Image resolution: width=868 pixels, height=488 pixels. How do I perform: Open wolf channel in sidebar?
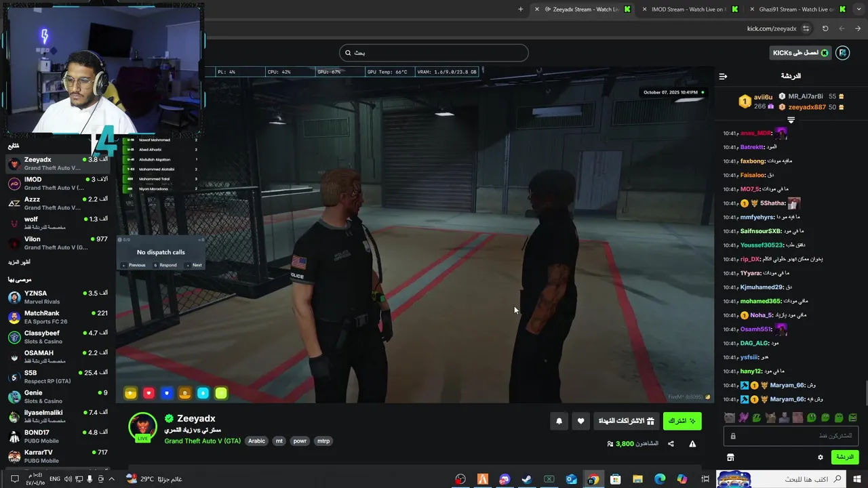click(x=58, y=223)
